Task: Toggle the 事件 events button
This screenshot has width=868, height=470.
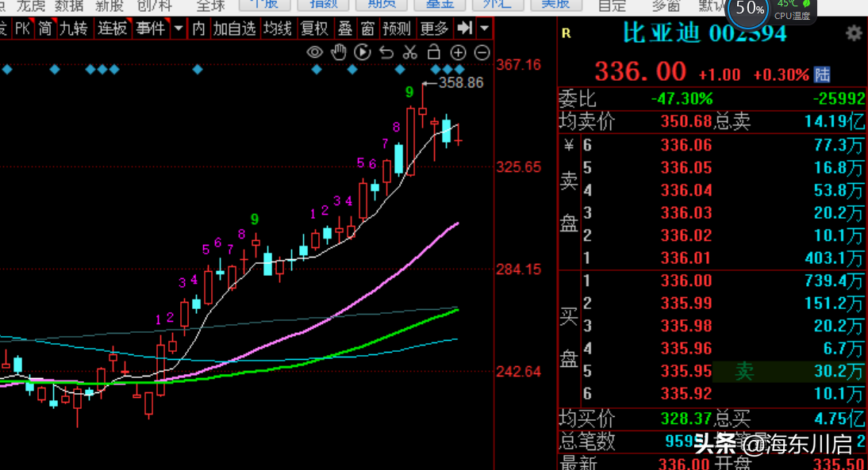Action: (x=150, y=28)
